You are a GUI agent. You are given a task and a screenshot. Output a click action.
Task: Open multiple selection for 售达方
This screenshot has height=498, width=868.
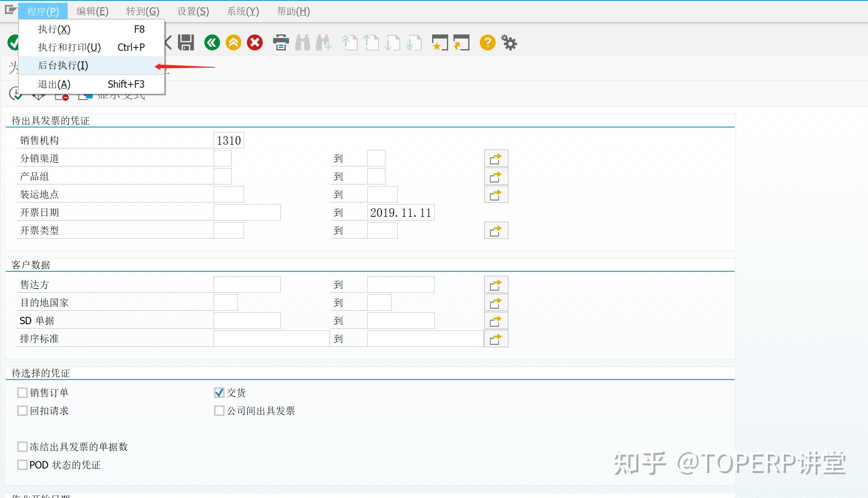(x=496, y=284)
